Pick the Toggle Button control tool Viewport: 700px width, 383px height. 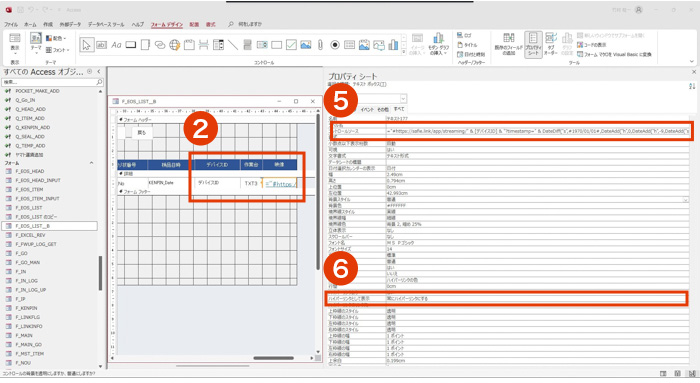click(x=247, y=45)
